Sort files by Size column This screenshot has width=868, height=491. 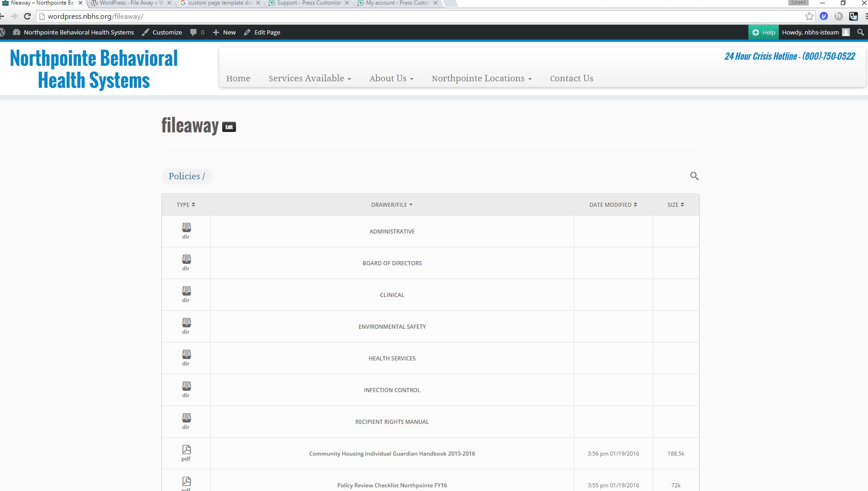click(x=675, y=205)
